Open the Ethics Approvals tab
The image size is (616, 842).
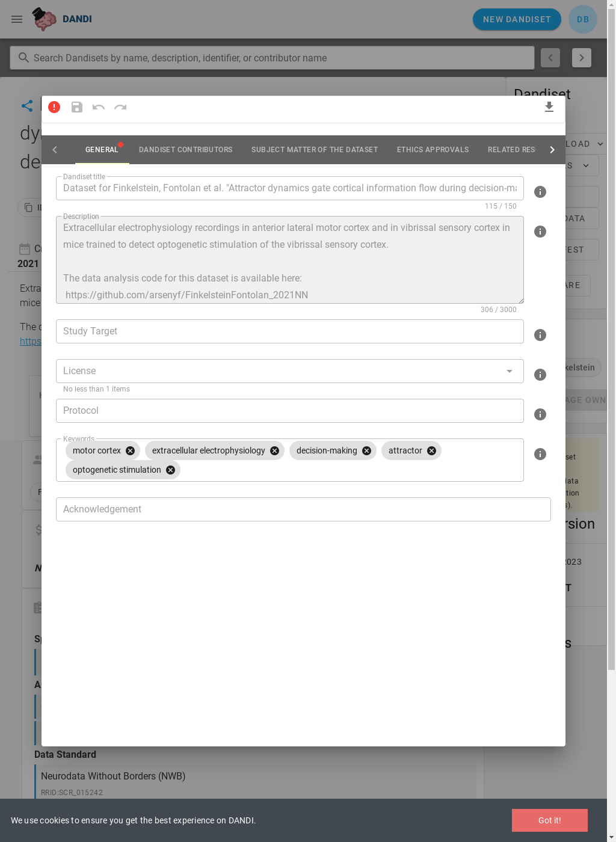tap(433, 150)
